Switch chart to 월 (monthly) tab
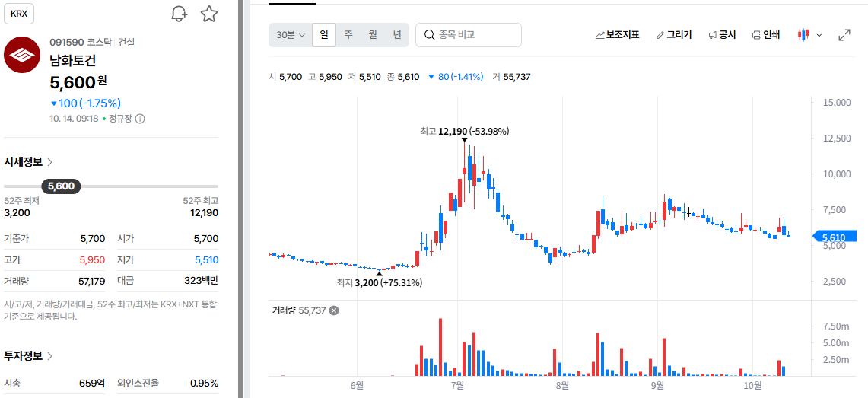Image resolution: width=868 pixels, height=398 pixels. tap(373, 35)
